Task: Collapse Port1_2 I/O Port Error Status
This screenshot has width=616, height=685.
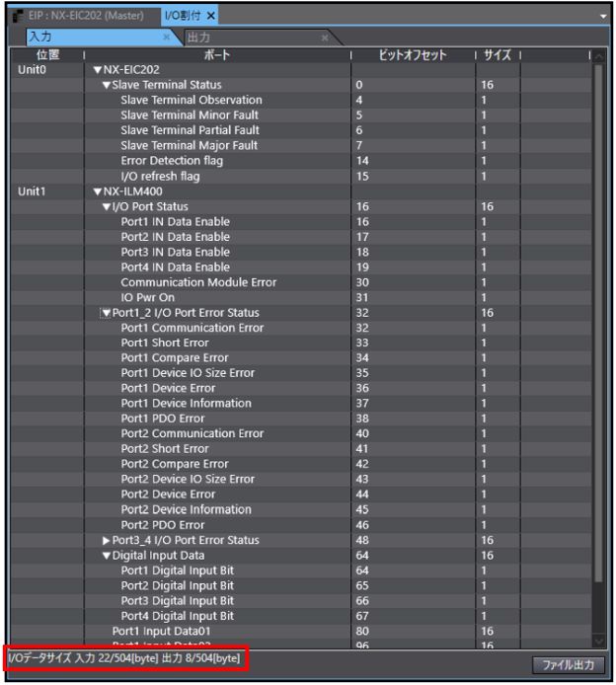Action: 107,313
